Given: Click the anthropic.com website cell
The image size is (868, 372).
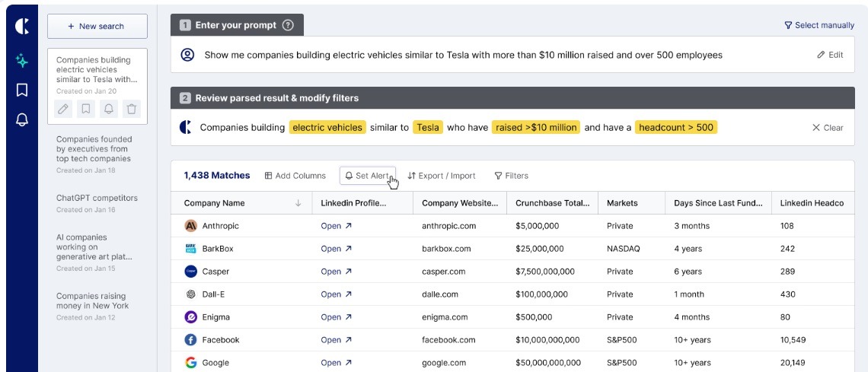Looking at the screenshot, I should (449, 225).
